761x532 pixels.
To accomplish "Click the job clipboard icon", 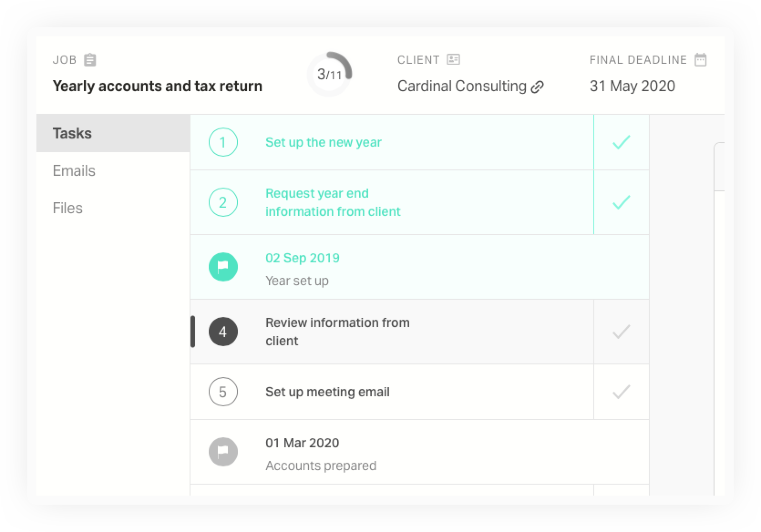I will point(90,60).
